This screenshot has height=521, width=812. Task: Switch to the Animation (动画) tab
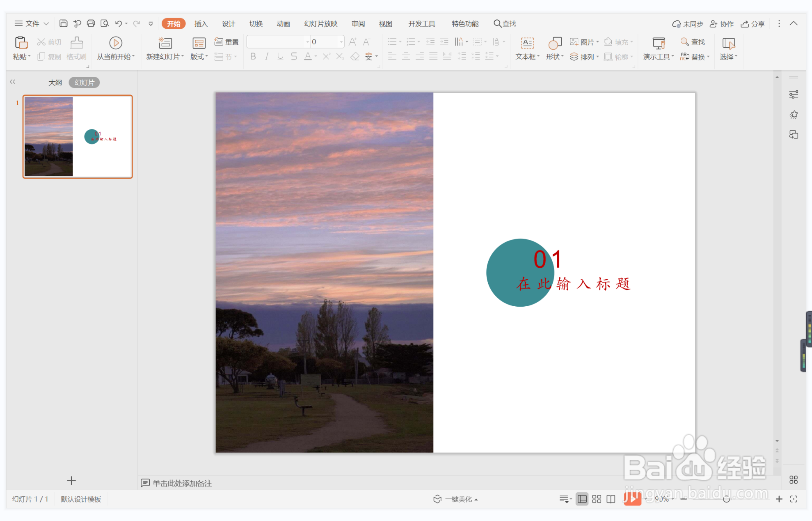point(283,24)
